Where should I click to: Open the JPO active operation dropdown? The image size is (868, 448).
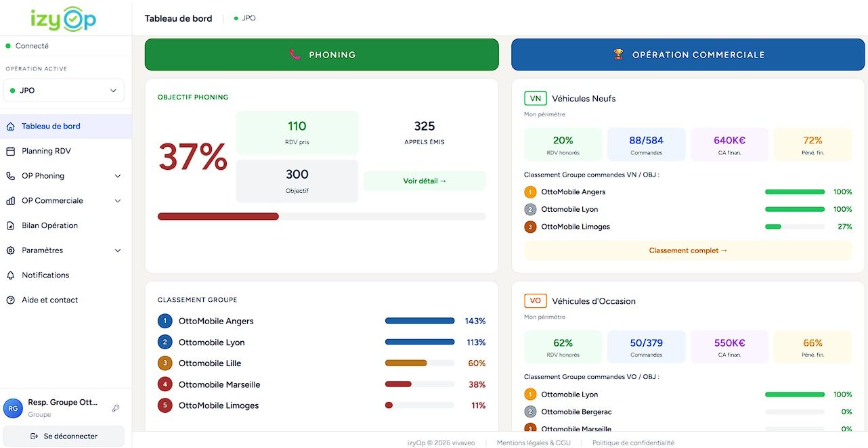click(x=64, y=91)
